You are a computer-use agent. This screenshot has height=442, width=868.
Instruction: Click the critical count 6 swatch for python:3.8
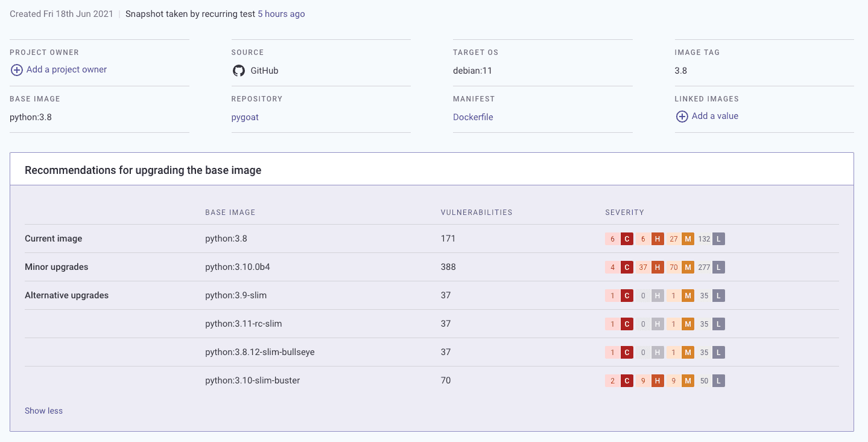(612, 239)
